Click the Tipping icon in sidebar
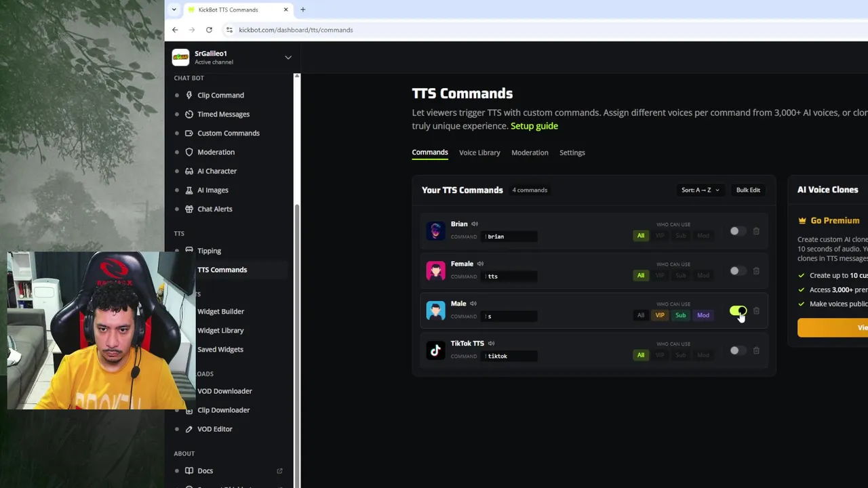Viewport: 868px width, 488px height. 189,251
